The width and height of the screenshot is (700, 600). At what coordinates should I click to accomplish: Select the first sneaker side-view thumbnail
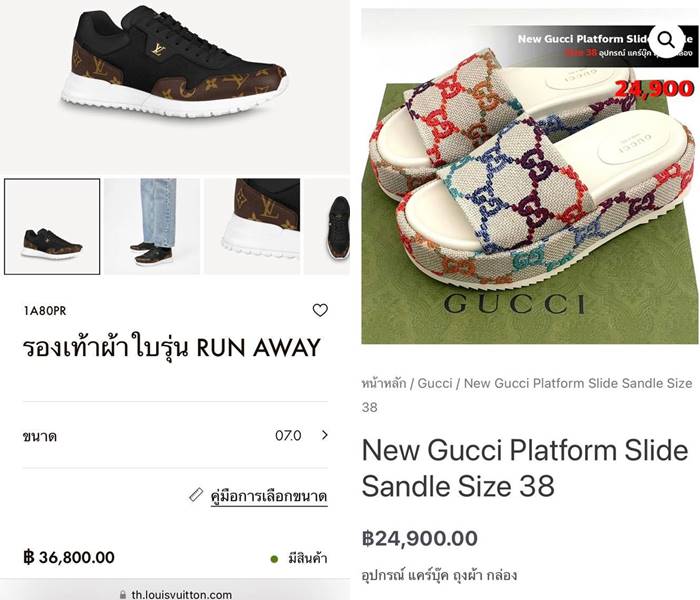point(52,227)
